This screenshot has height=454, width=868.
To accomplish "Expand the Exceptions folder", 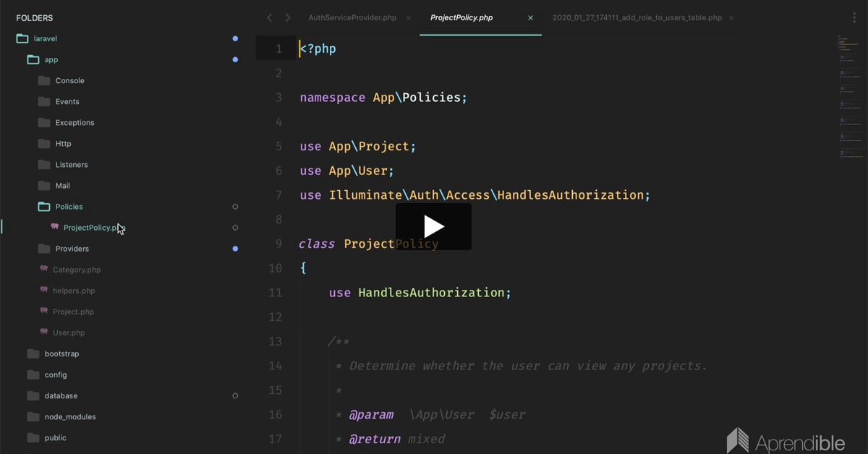I will tap(75, 122).
